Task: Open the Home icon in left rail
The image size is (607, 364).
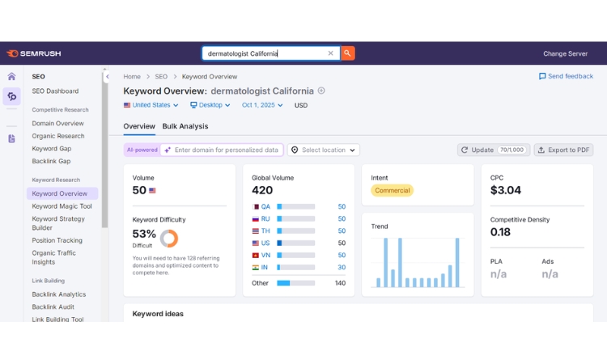Action: [11, 77]
